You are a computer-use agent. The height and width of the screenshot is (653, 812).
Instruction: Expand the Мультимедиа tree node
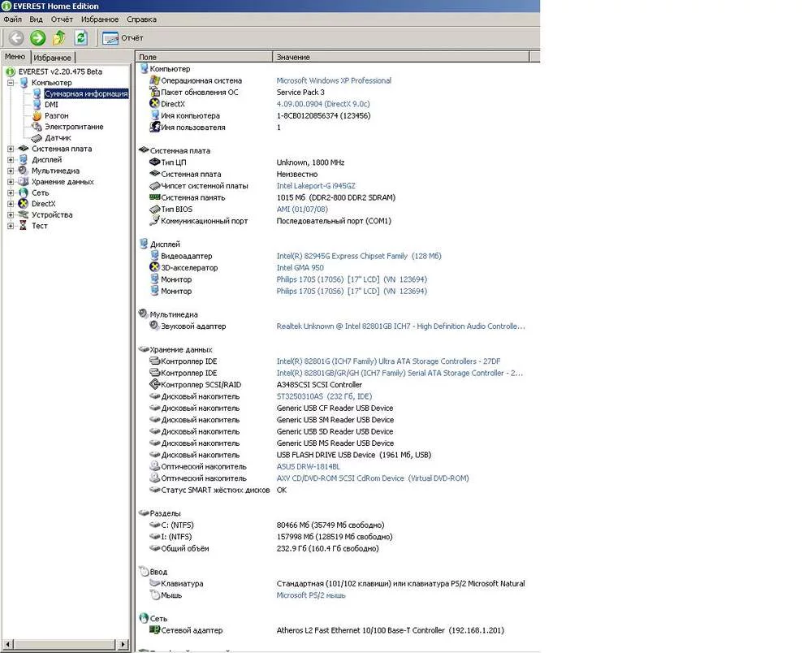tap(11, 171)
